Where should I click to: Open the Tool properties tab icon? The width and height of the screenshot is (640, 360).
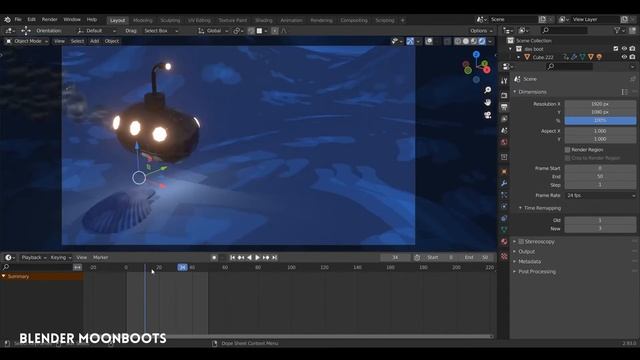click(504, 81)
